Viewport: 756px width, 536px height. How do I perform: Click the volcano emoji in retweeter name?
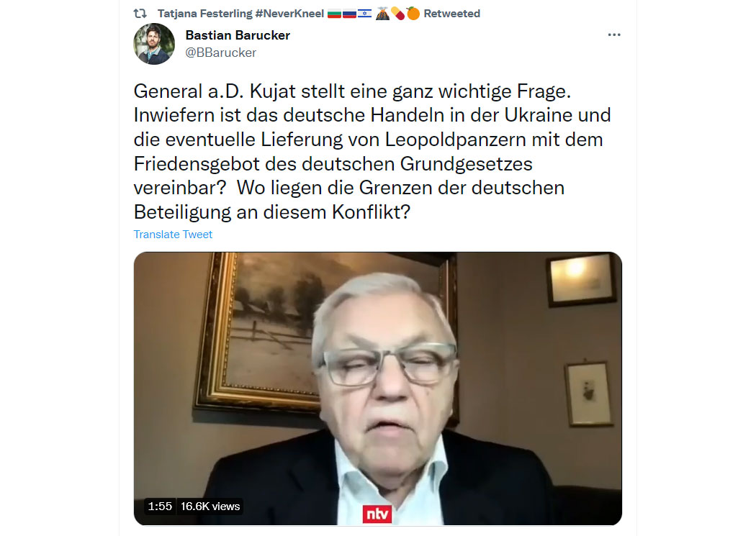pos(382,14)
